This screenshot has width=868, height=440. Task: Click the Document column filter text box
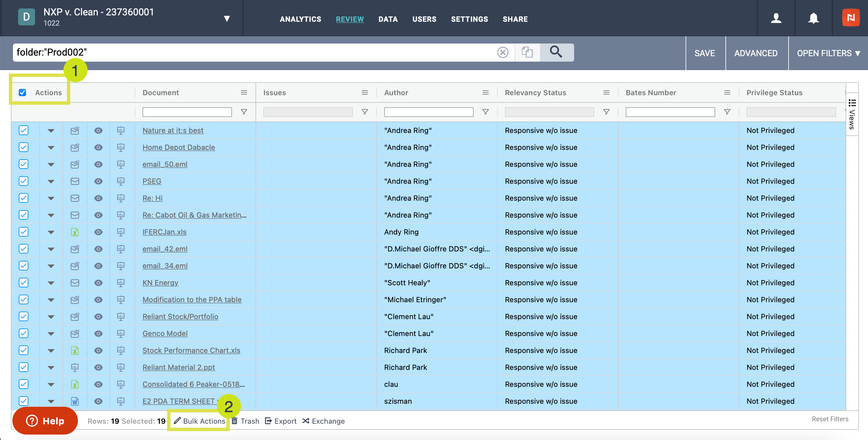pyautogui.click(x=187, y=112)
